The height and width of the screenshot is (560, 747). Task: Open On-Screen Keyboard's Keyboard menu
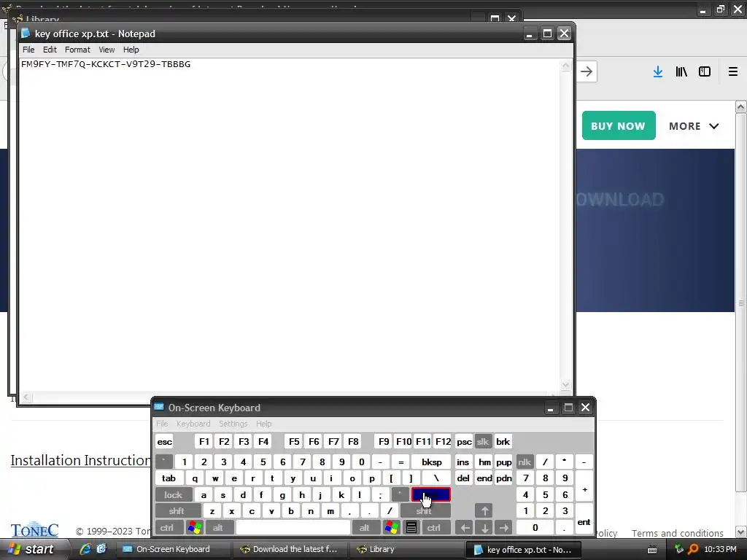(x=193, y=424)
